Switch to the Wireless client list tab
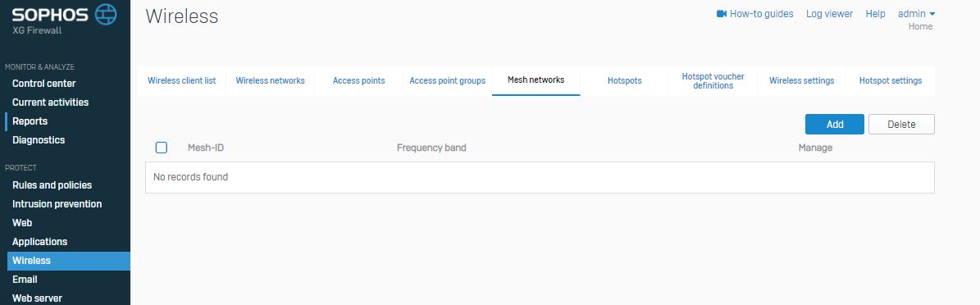Viewport: 980px width, 305px height. coord(182,80)
